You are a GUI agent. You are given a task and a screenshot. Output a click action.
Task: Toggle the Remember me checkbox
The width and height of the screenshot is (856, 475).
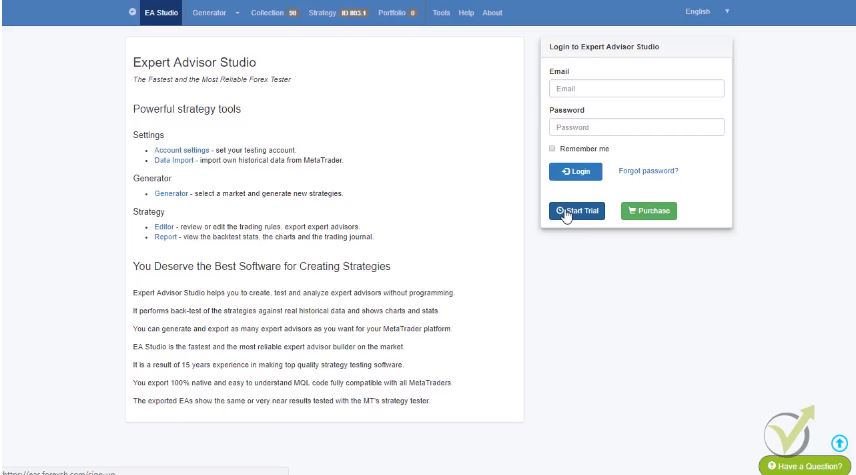coord(552,149)
